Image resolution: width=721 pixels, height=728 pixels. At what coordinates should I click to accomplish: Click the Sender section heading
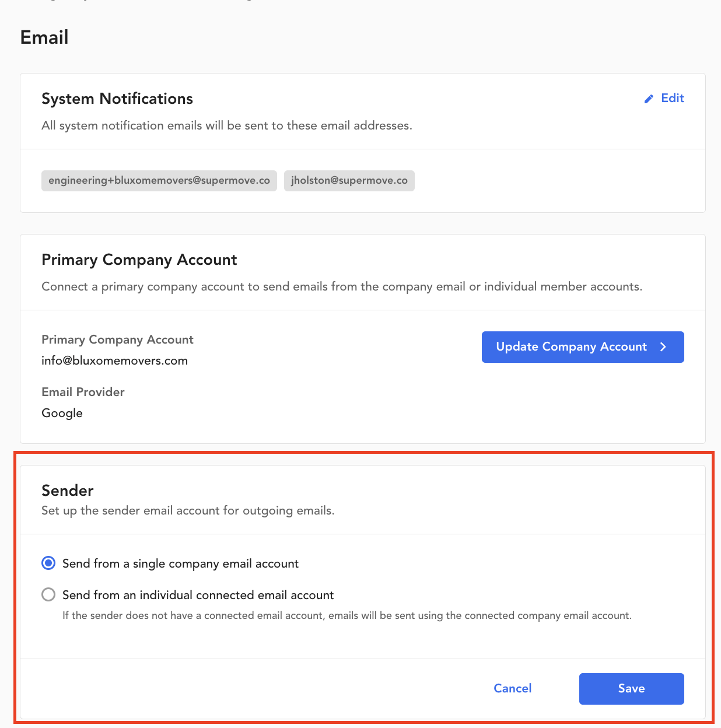68,491
